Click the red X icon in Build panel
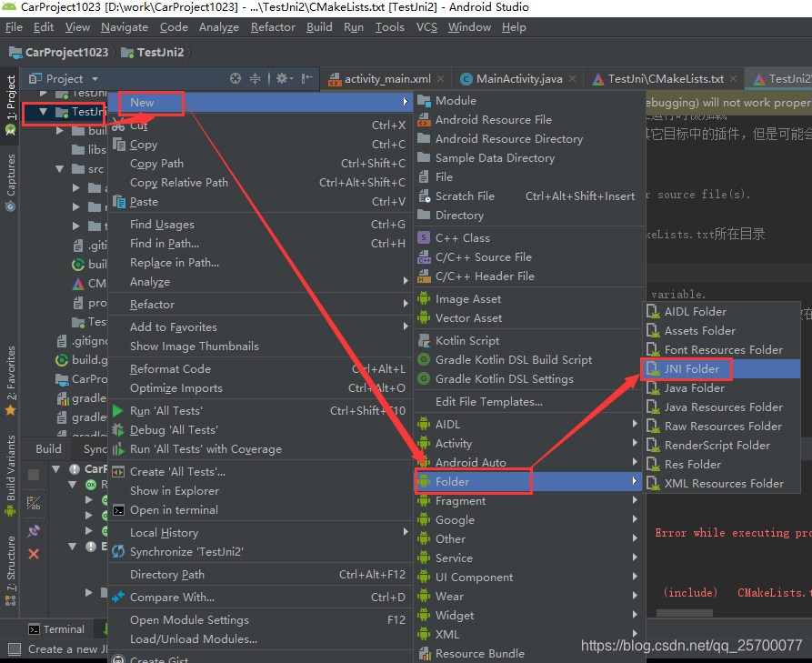 point(34,554)
